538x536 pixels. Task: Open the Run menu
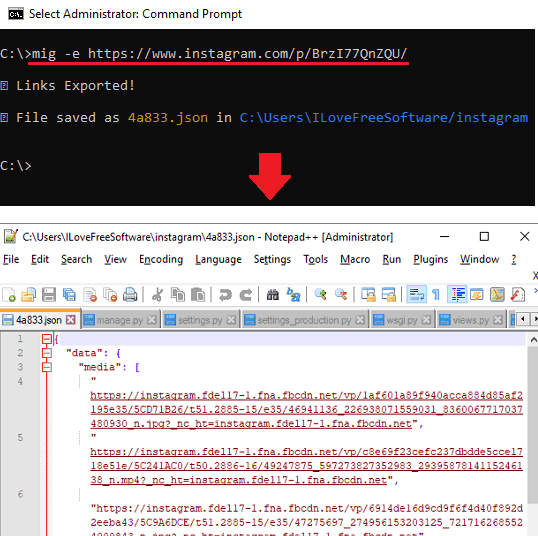click(392, 259)
